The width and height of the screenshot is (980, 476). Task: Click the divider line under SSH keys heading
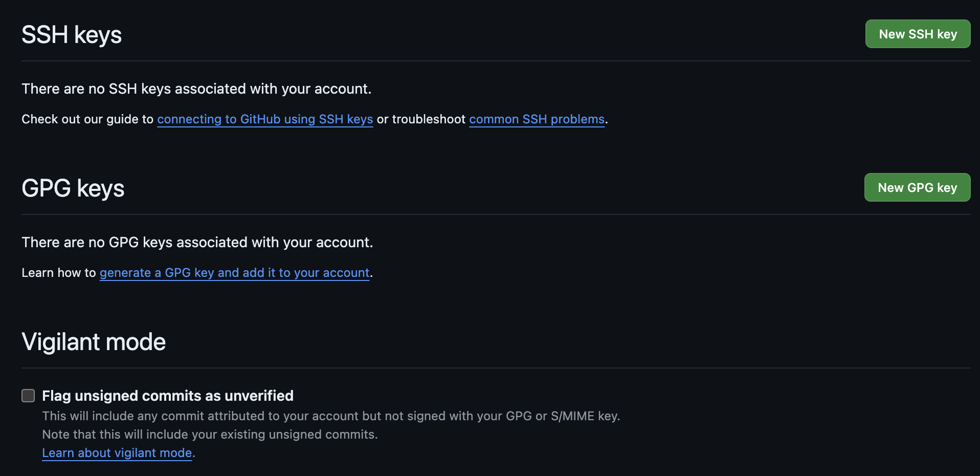pyautogui.click(x=496, y=61)
